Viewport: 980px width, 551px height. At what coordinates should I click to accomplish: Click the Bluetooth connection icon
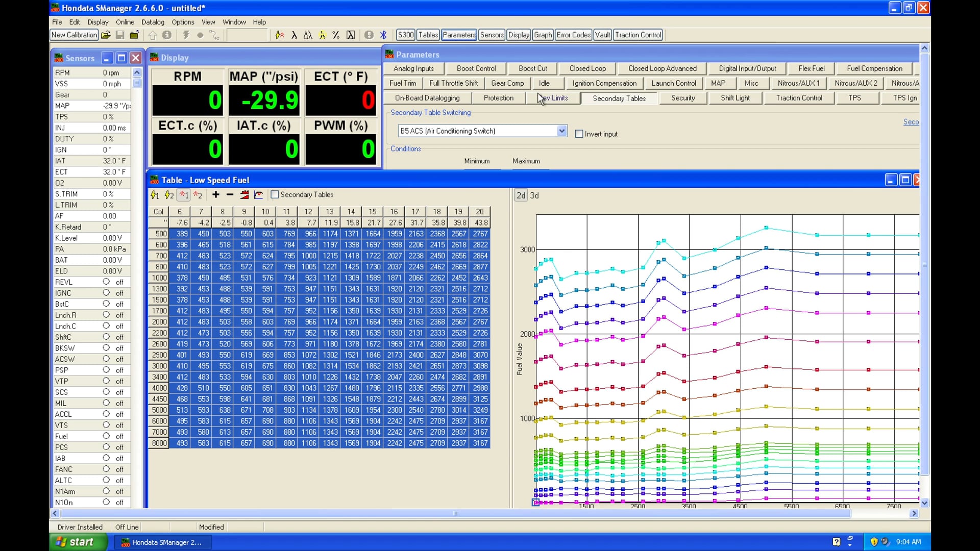pyautogui.click(x=383, y=35)
